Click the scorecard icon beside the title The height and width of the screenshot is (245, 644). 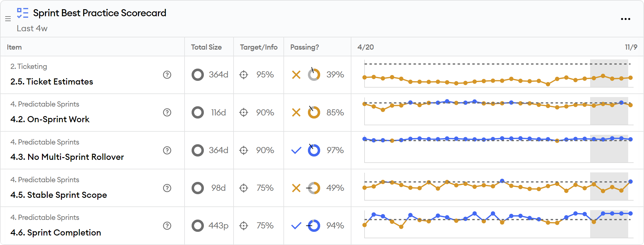click(23, 13)
